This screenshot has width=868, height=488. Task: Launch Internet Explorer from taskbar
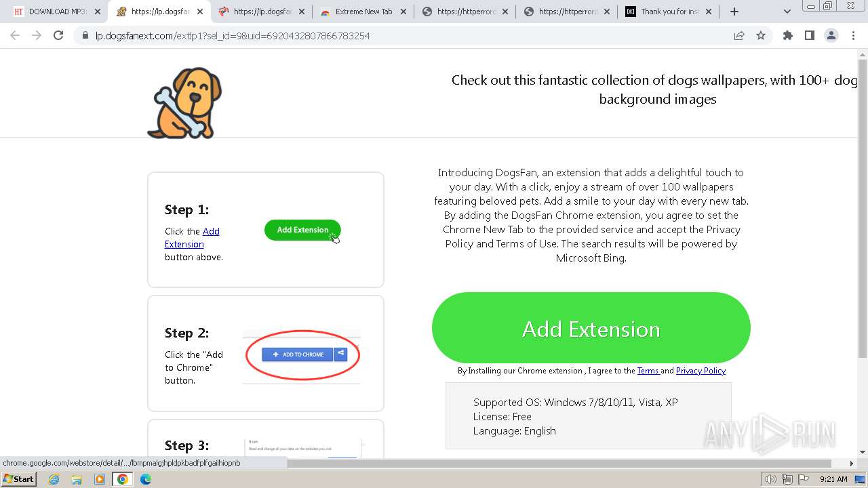[x=54, y=479]
